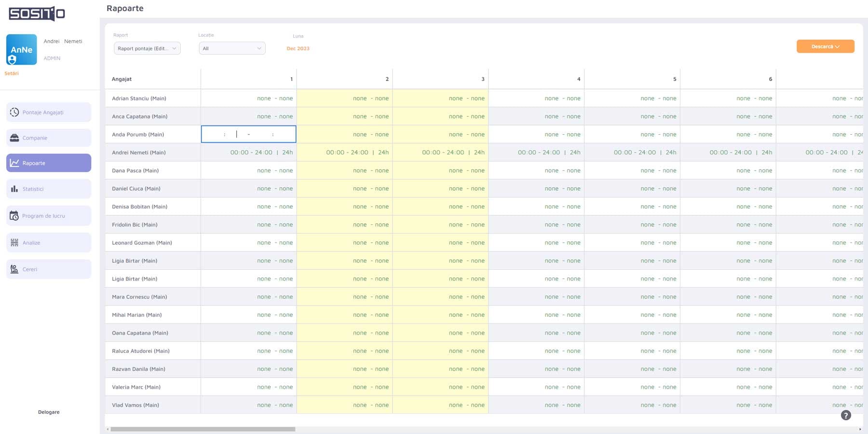Open the Statistici menu item
The image size is (868, 434).
coord(49,189)
